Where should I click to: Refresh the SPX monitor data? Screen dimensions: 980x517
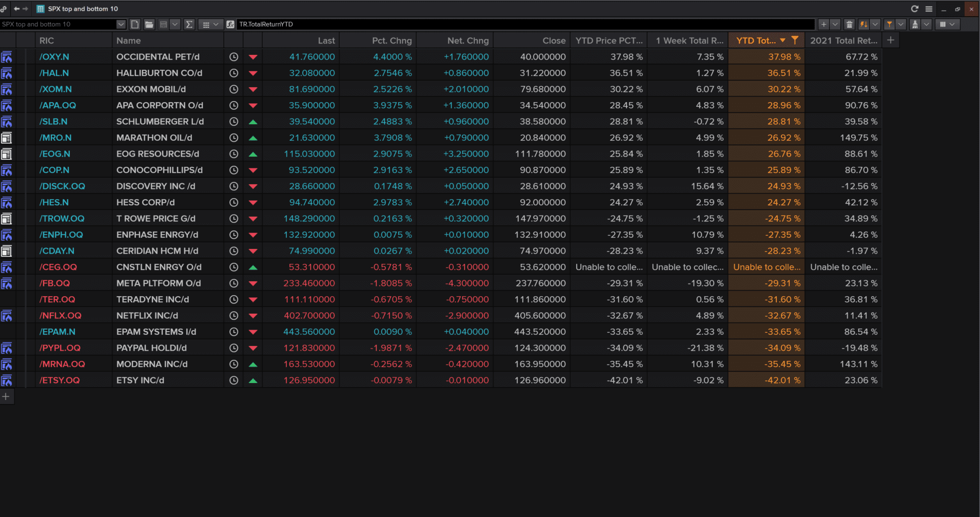[914, 9]
